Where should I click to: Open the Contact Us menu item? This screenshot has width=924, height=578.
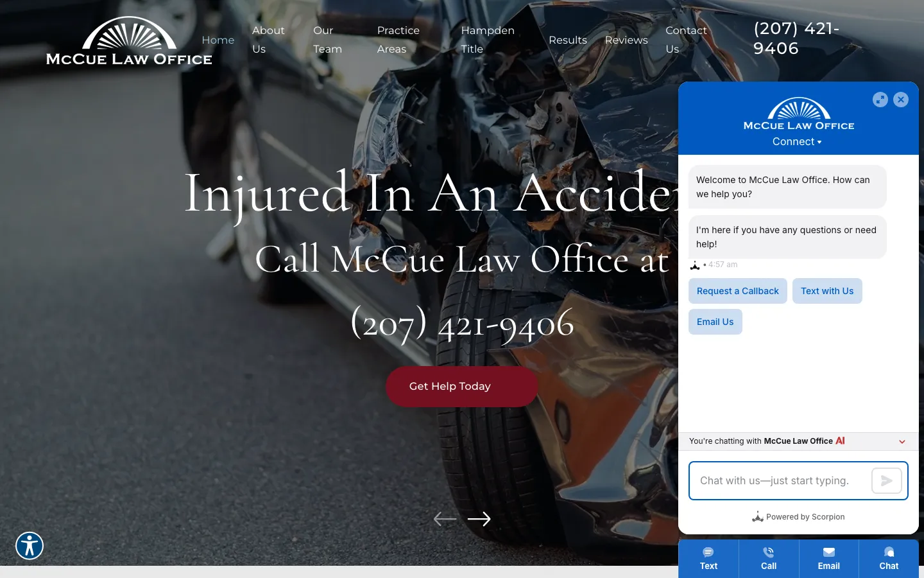[686, 40]
